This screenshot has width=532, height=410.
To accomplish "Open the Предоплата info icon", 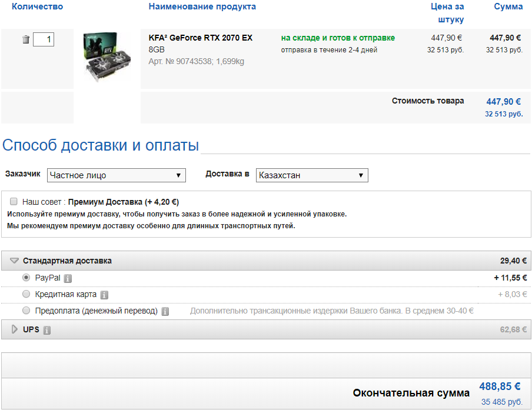I will pyautogui.click(x=165, y=311).
